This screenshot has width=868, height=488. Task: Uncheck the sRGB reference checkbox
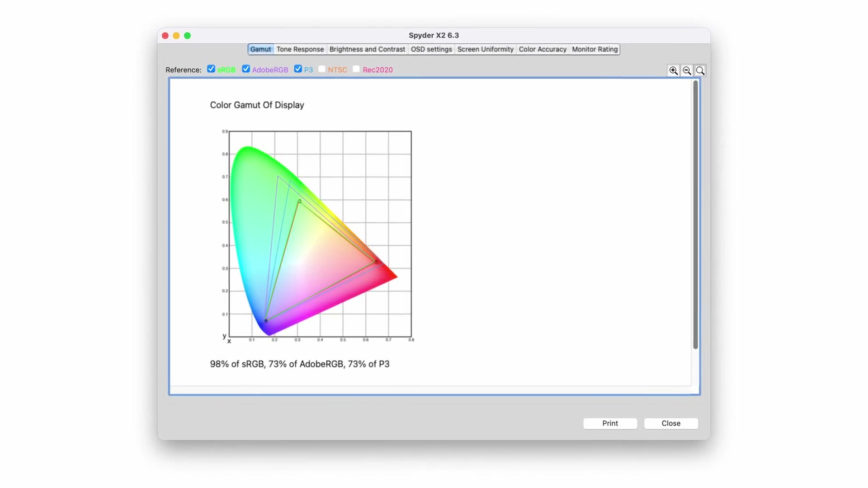[211, 69]
